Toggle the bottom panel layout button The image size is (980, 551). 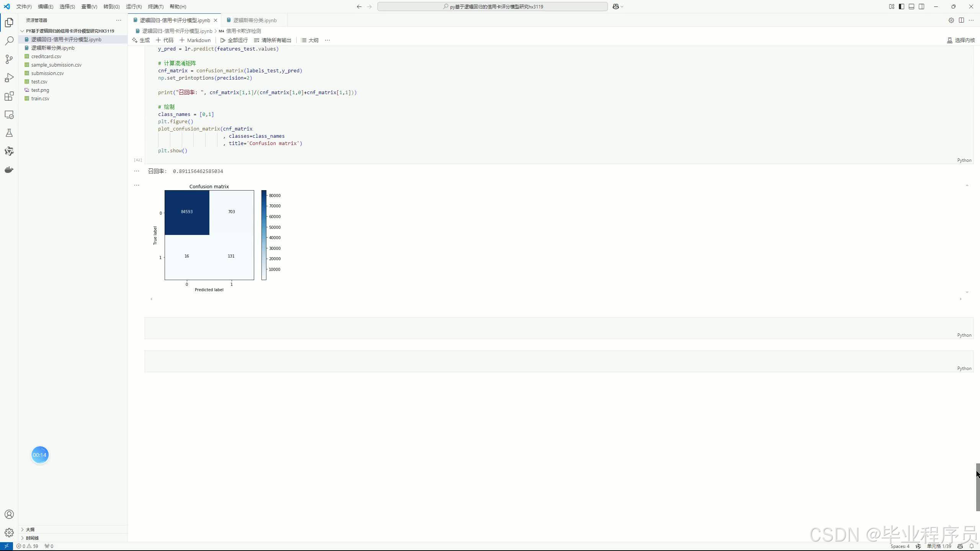911,7
